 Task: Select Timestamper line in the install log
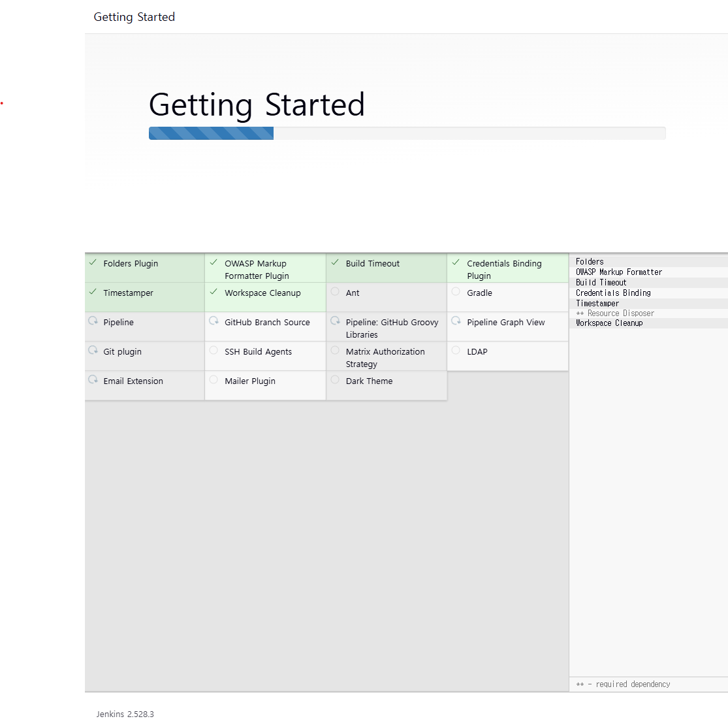tap(597, 303)
